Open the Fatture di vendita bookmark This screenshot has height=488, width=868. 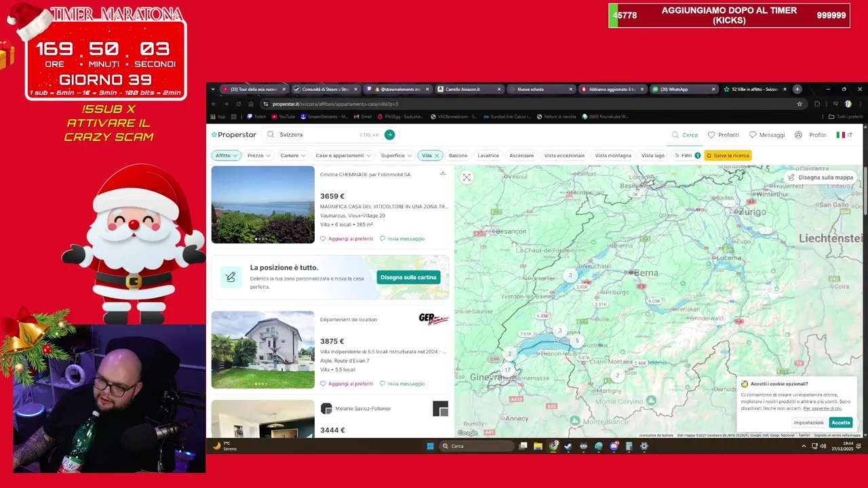(x=557, y=117)
